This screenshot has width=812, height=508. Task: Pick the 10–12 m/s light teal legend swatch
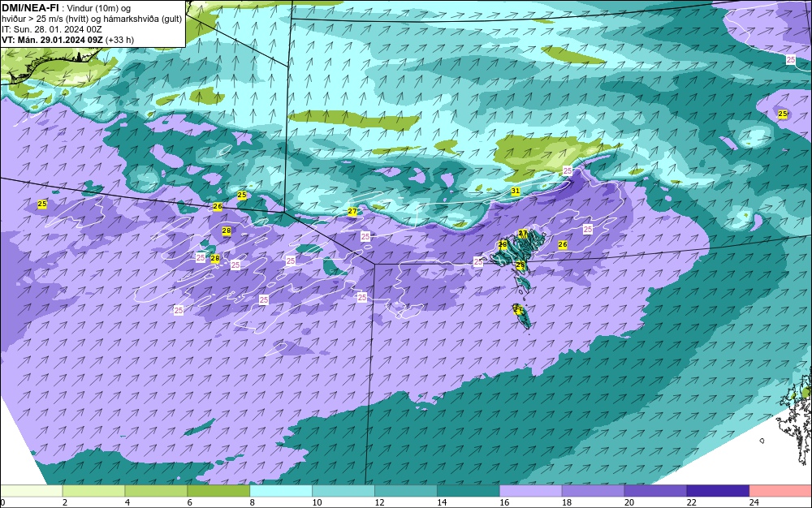(x=343, y=490)
